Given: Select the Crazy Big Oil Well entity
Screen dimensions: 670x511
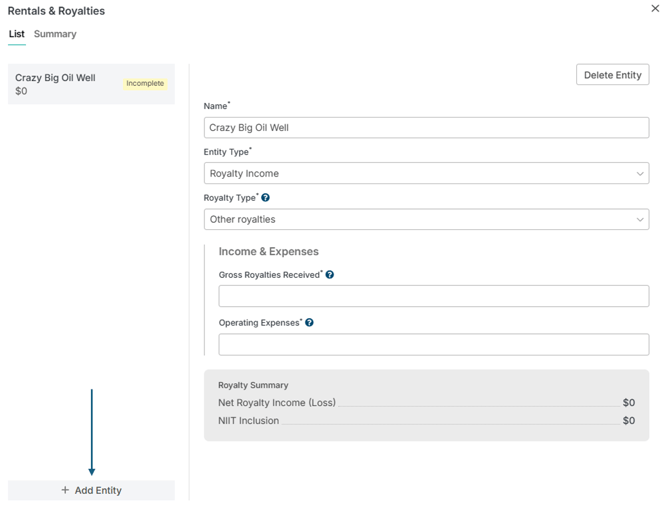Looking at the screenshot, I should [x=91, y=84].
